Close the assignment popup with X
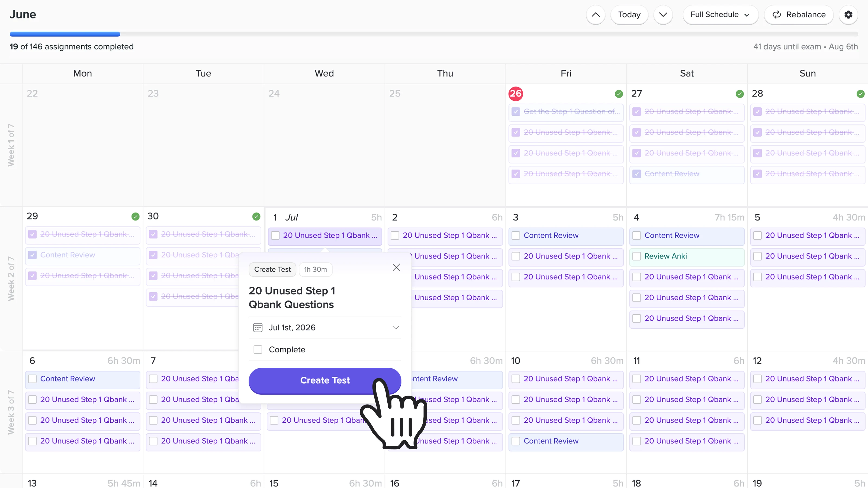The height and width of the screenshot is (488, 868). tap(396, 267)
